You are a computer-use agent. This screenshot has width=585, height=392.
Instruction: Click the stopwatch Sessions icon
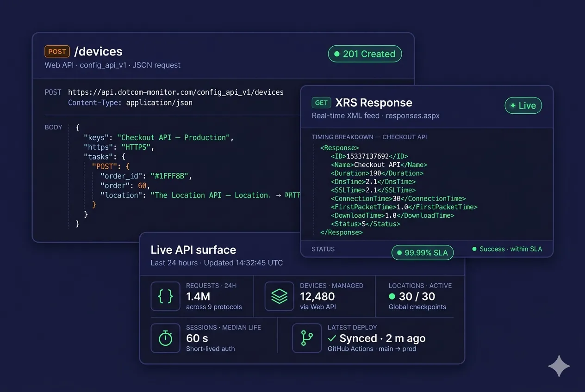click(165, 338)
